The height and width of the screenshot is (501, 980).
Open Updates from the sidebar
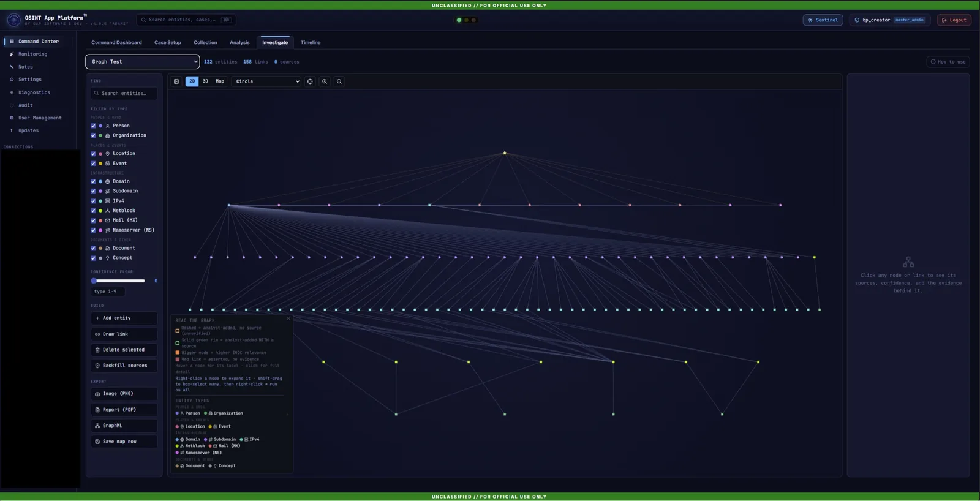point(28,130)
